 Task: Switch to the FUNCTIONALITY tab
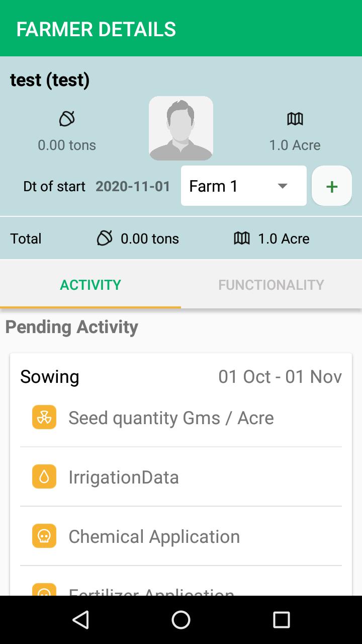(x=271, y=284)
